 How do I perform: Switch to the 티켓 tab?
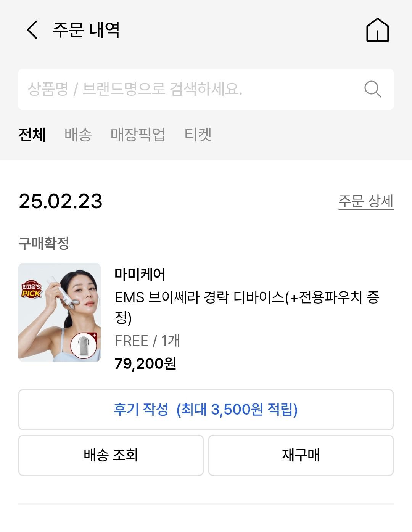coord(198,135)
